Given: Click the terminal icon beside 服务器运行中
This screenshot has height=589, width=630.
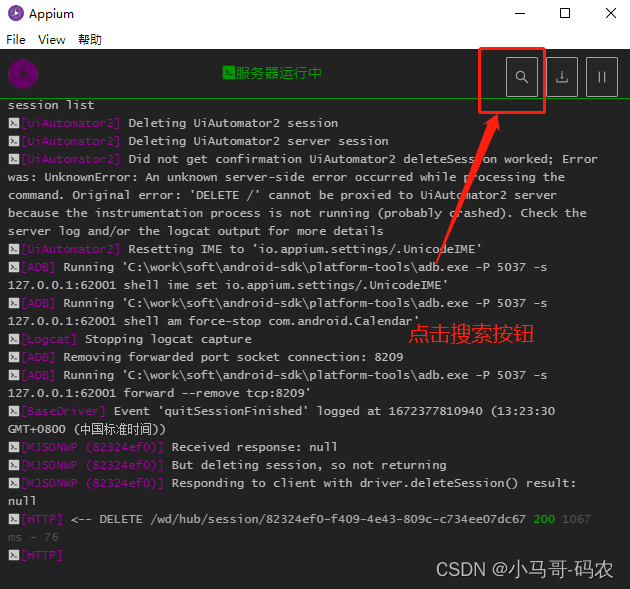Looking at the screenshot, I should tap(229, 73).
